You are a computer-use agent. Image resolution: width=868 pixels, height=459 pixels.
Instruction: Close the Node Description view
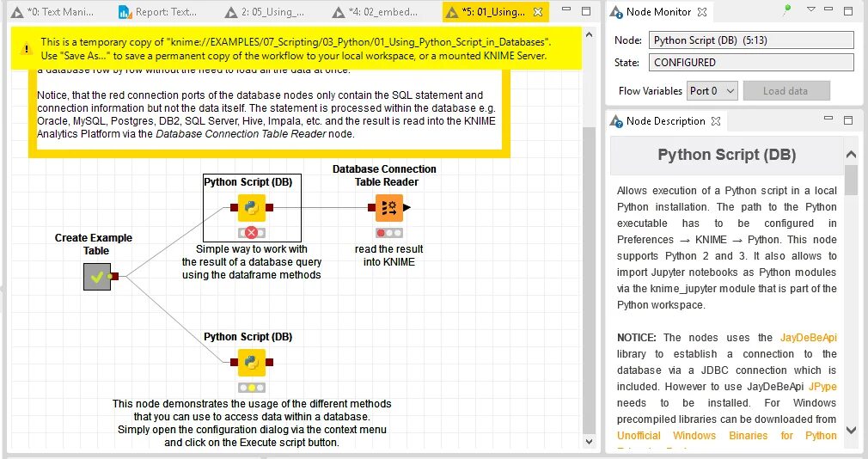pos(716,120)
